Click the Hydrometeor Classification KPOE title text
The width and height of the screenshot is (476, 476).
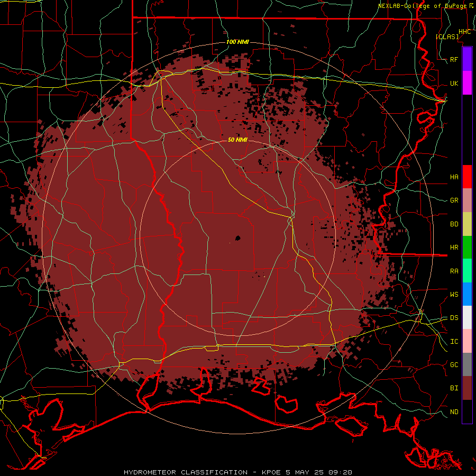pyautogui.click(x=237, y=472)
